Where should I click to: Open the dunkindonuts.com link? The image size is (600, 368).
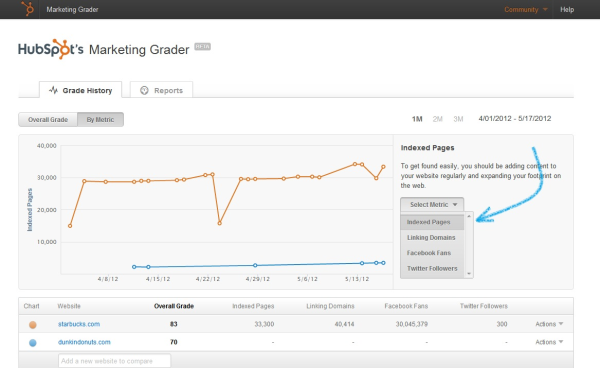[84, 342]
